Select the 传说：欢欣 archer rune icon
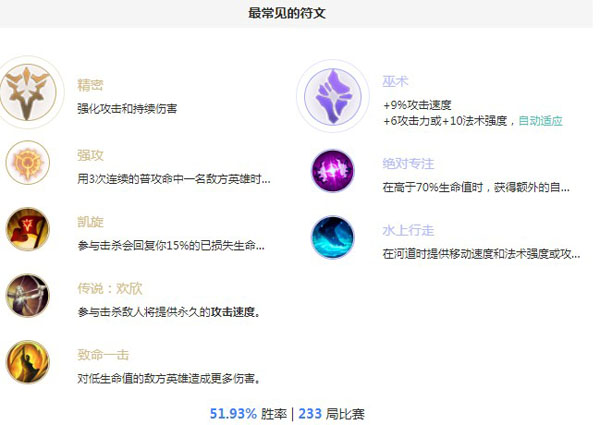The image size is (600, 425). [x=28, y=296]
